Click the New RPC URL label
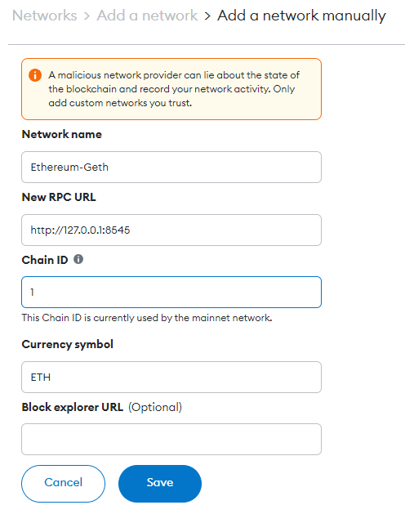This screenshot has width=405, height=532. click(59, 197)
